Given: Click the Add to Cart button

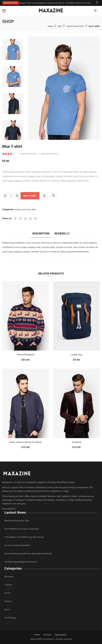Looking at the screenshot, I should pyautogui.click(x=30, y=196).
